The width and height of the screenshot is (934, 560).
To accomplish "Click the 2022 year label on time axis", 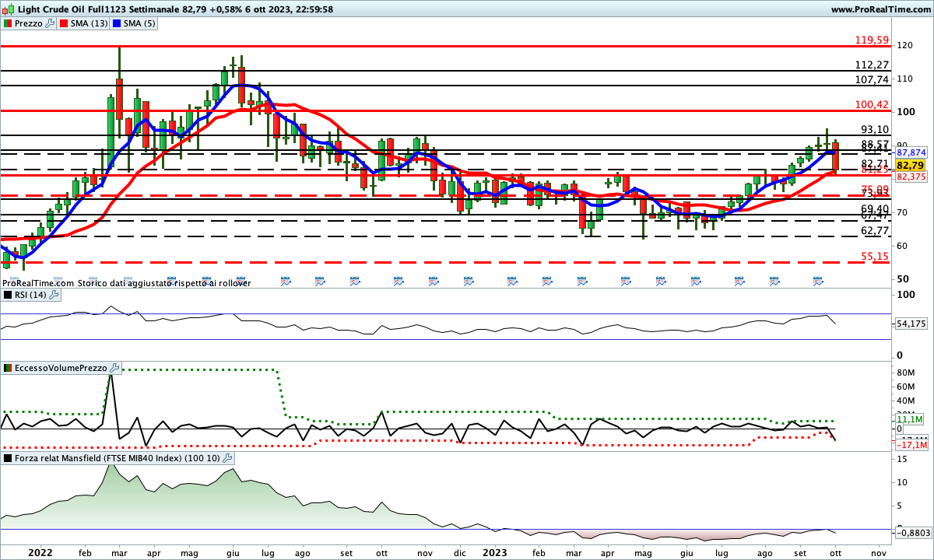I will [40, 552].
